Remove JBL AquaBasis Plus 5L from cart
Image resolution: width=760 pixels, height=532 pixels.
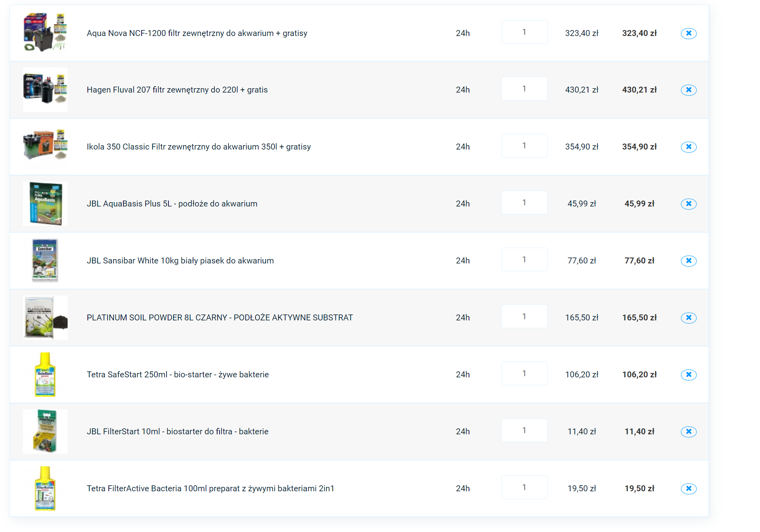tap(688, 204)
